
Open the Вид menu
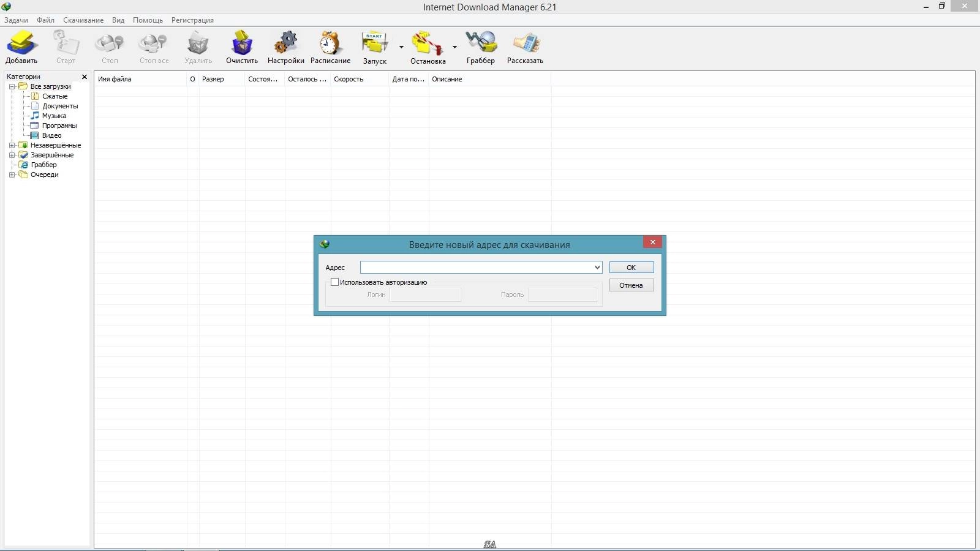(118, 20)
